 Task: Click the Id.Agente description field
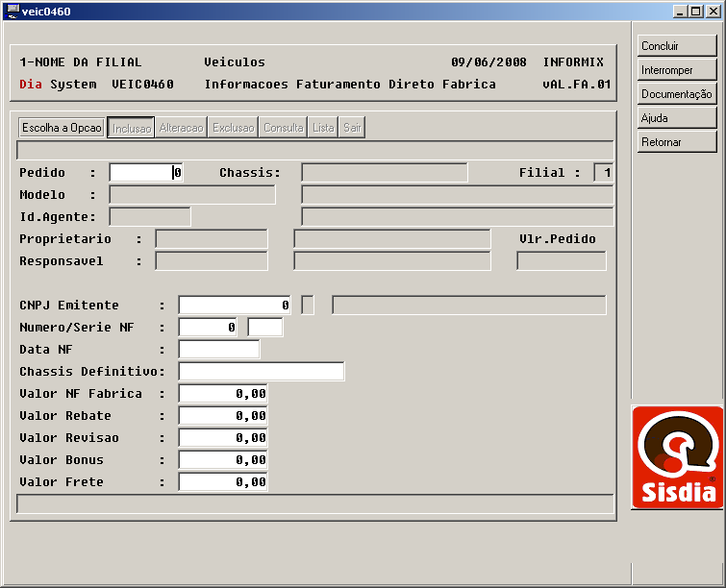[x=458, y=217]
